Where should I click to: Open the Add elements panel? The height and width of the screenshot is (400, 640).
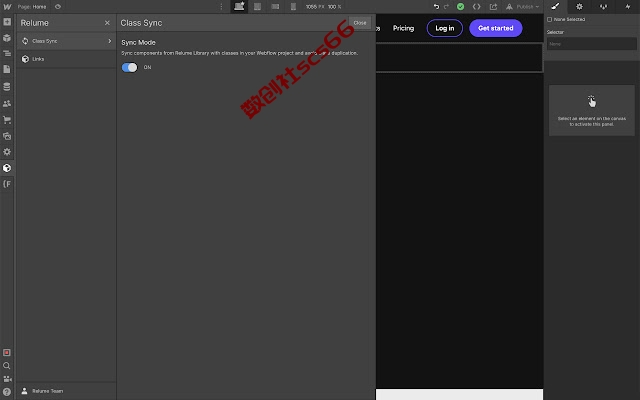point(7,22)
